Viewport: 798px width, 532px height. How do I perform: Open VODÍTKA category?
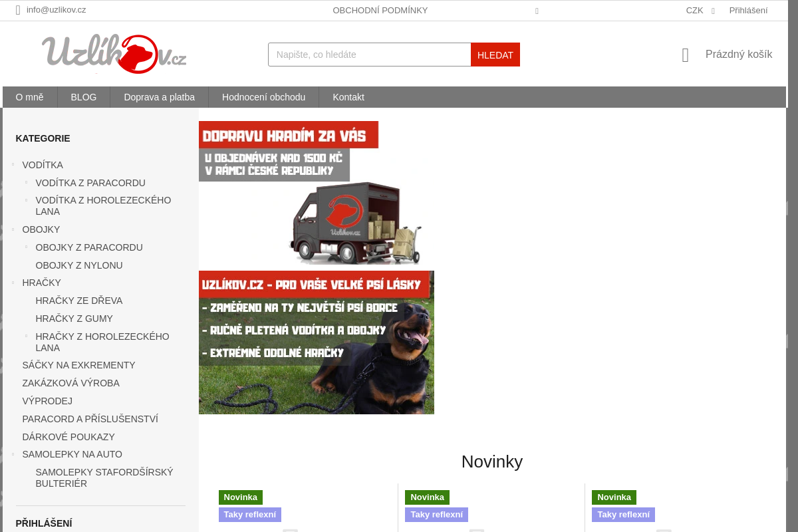click(x=43, y=165)
